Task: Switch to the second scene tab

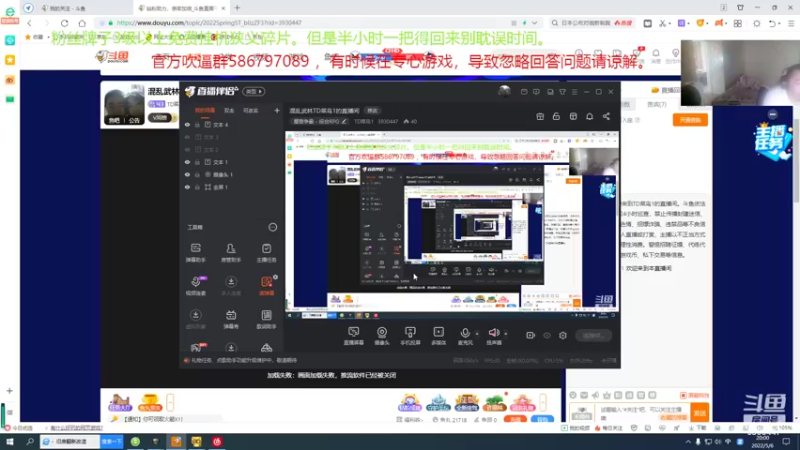Action: point(229,110)
